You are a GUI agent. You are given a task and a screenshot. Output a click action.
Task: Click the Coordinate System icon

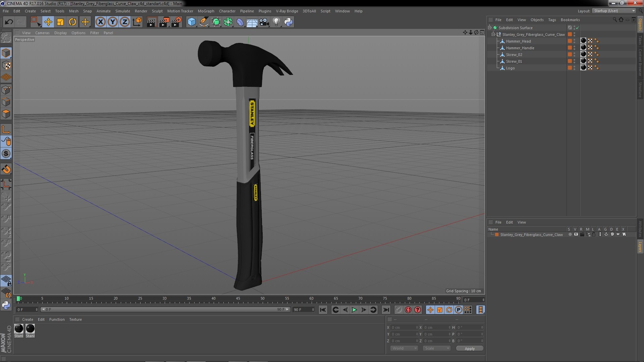(137, 22)
